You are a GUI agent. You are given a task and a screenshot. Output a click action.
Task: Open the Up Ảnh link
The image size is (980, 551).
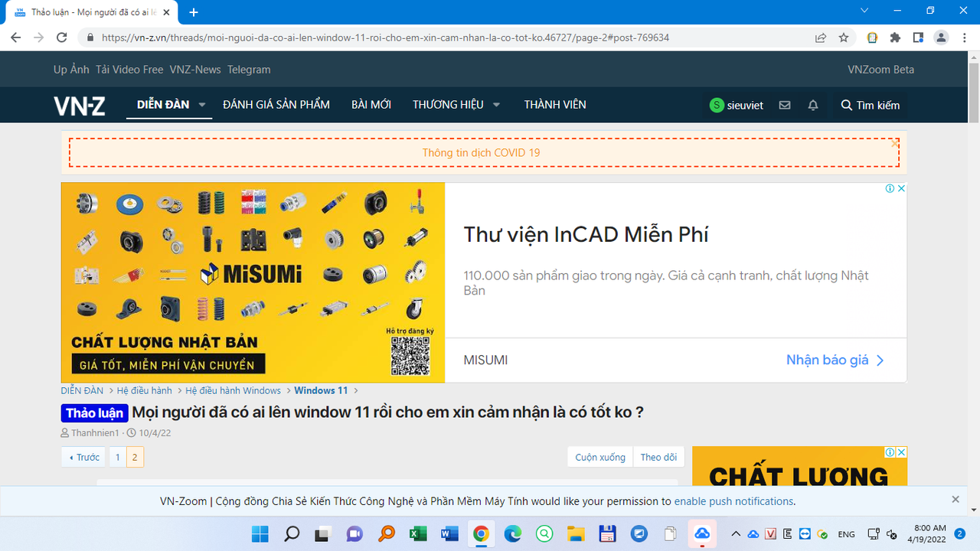tap(71, 70)
